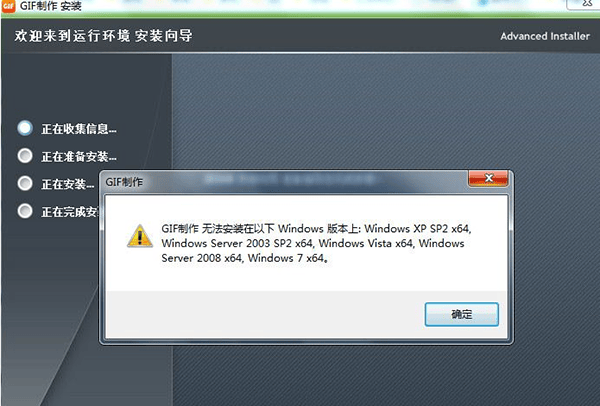Select the 正在收集信息 step indicator circle
Image resolution: width=600 pixels, height=406 pixels.
click(x=25, y=128)
